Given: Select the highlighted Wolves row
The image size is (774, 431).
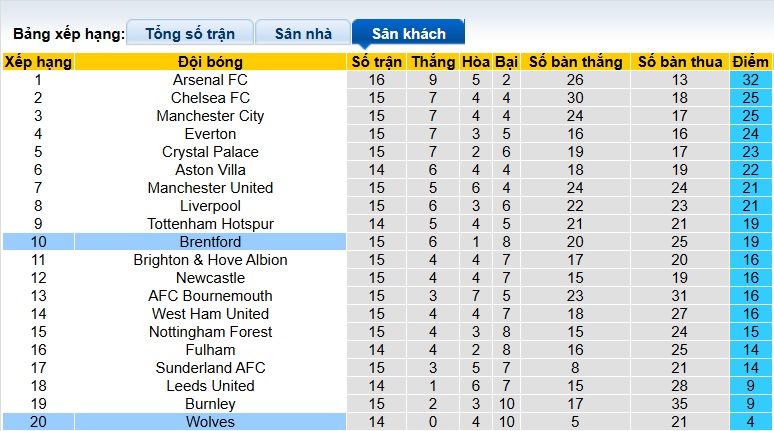Looking at the screenshot, I should (210, 422).
